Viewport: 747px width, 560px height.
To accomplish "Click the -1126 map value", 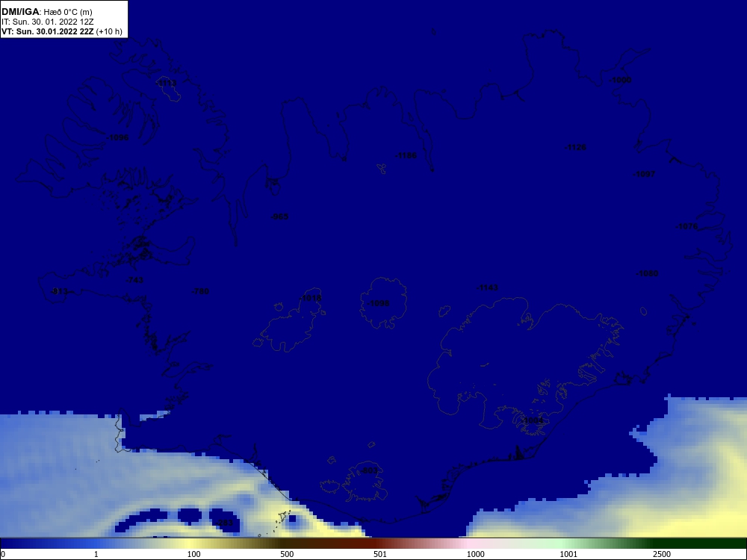I will [x=575, y=148].
